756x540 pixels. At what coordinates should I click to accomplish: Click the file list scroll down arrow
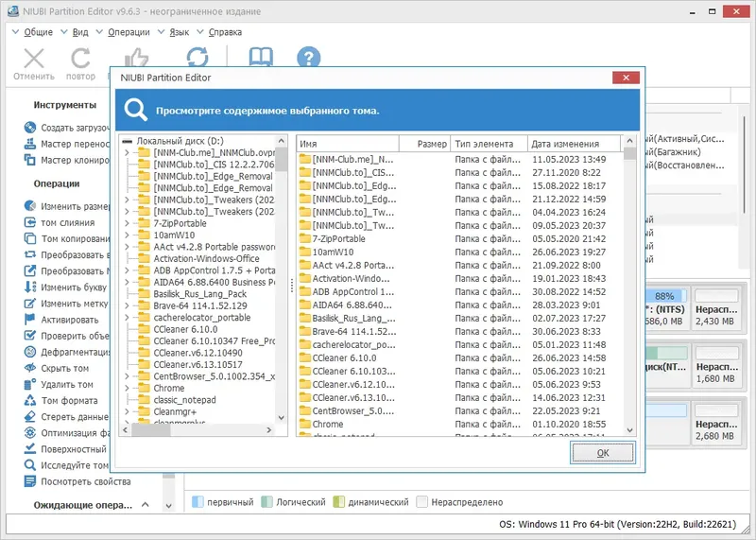pyautogui.click(x=629, y=430)
